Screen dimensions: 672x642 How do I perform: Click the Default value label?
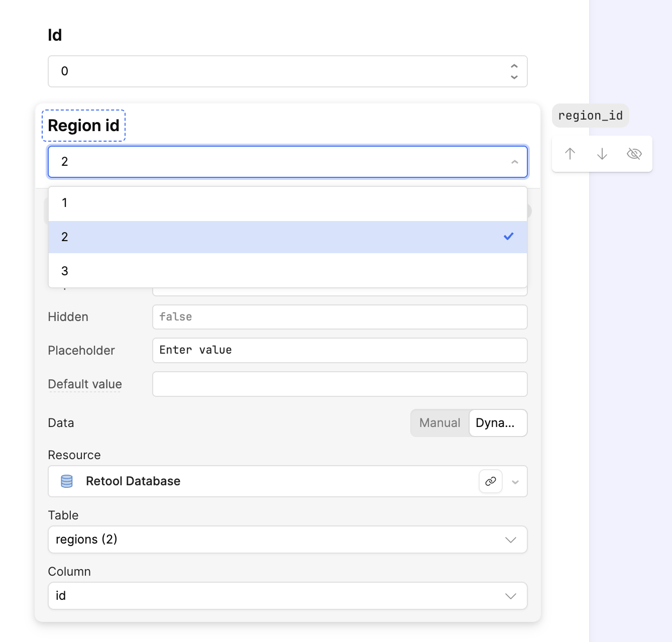coord(85,384)
